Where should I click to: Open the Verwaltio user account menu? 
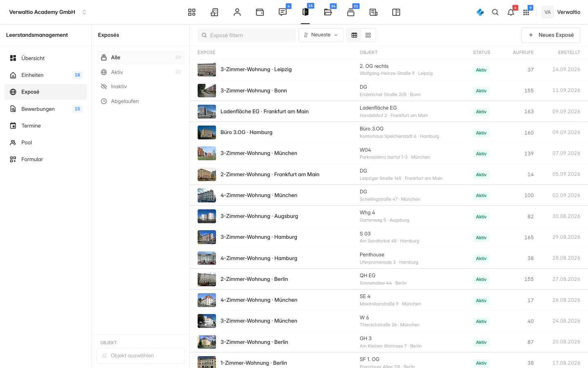(561, 12)
